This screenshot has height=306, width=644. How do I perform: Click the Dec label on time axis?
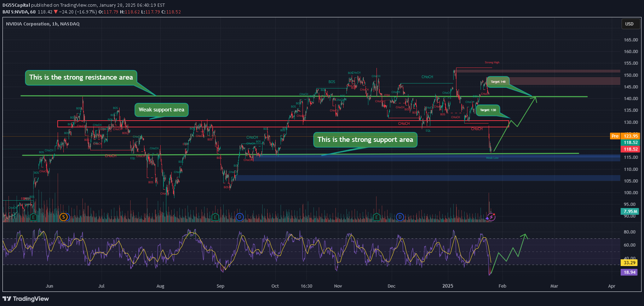[391, 286]
